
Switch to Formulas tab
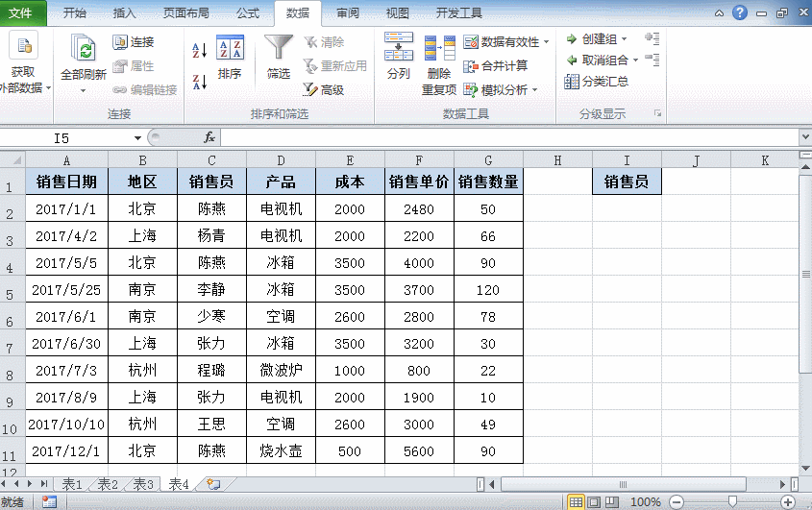click(x=248, y=12)
